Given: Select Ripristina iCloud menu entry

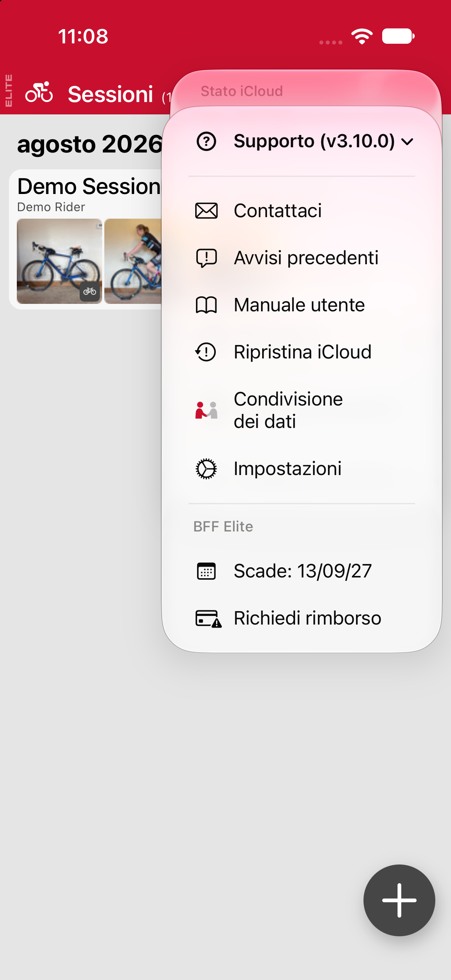Looking at the screenshot, I should click(301, 352).
